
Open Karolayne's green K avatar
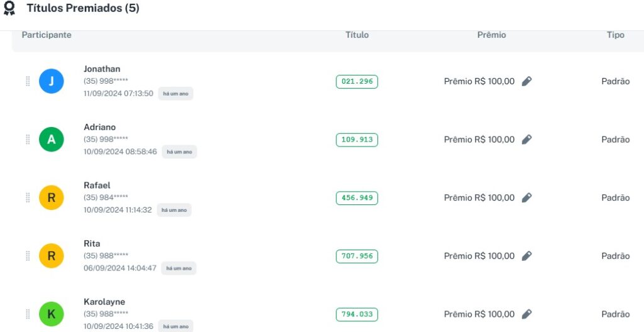(52, 314)
